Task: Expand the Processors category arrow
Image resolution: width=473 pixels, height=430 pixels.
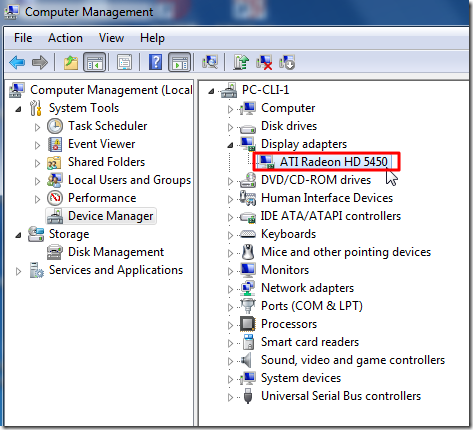Action: coord(230,325)
